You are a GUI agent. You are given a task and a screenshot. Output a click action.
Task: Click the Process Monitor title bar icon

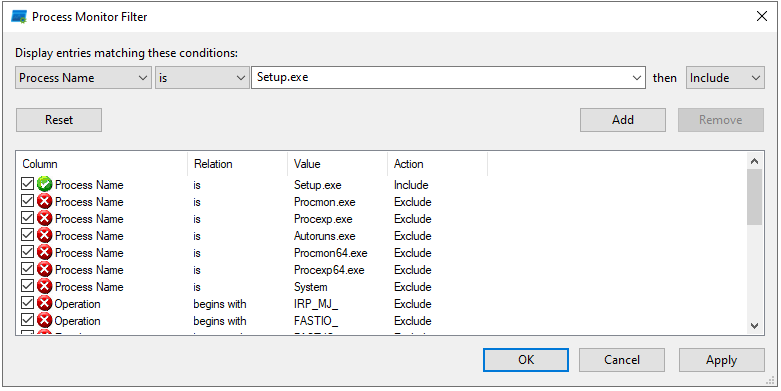click(19, 16)
